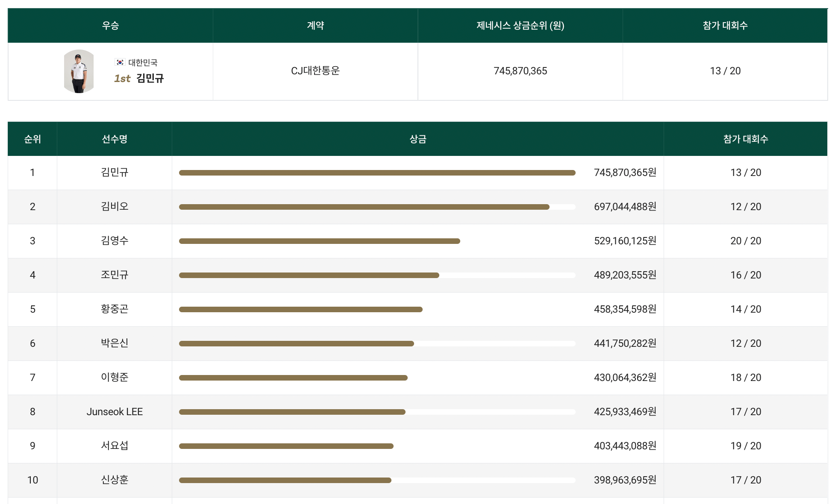The height and width of the screenshot is (504, 835).
Task: Click 이형준 player name
Action: pyautogui.click(x=115, y=378)
